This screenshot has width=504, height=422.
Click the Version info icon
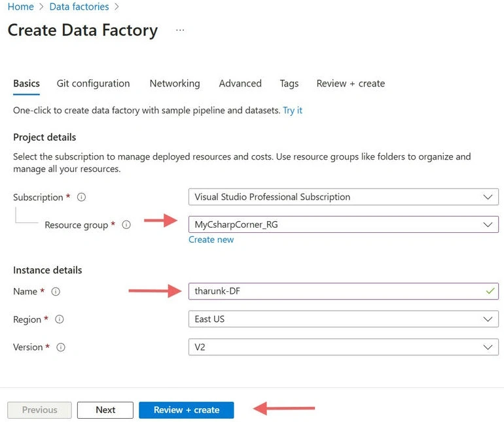(61, 347)
